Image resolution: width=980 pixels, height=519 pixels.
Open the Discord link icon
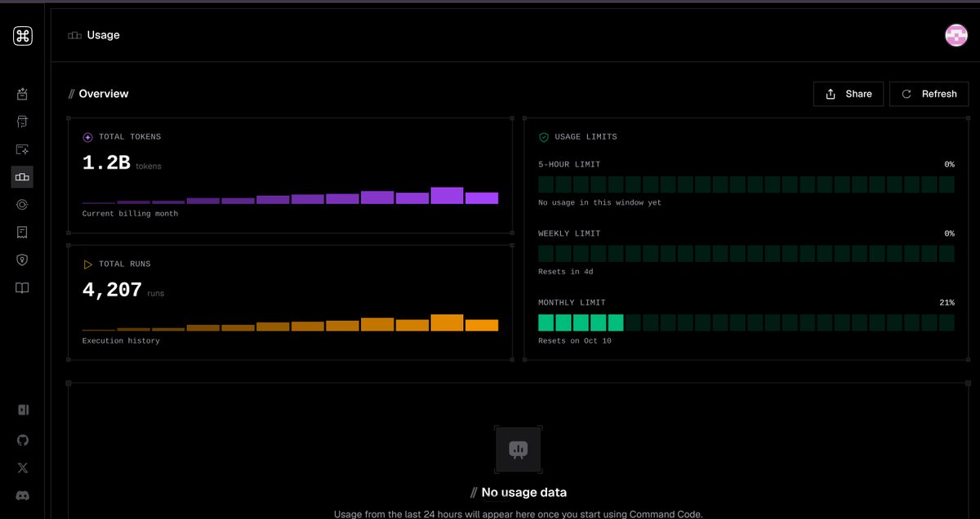[x=23, y=496]
